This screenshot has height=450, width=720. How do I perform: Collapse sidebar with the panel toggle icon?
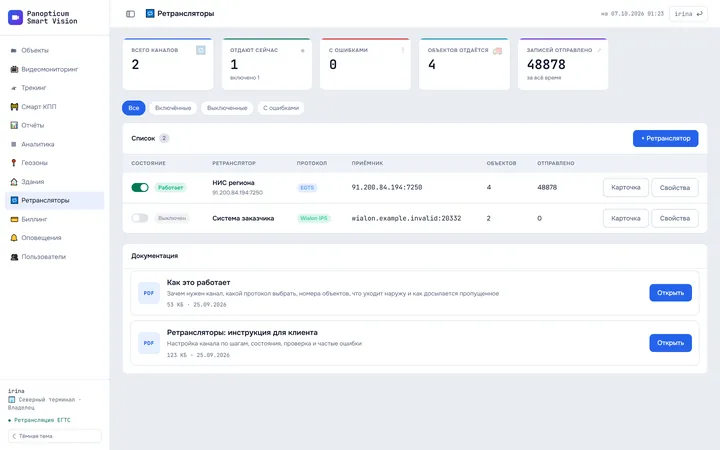coord(130,14)
